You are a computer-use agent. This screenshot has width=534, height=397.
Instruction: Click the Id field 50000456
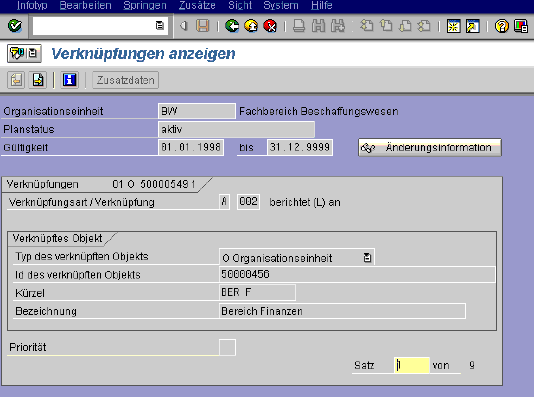click(x=357, y=274)
